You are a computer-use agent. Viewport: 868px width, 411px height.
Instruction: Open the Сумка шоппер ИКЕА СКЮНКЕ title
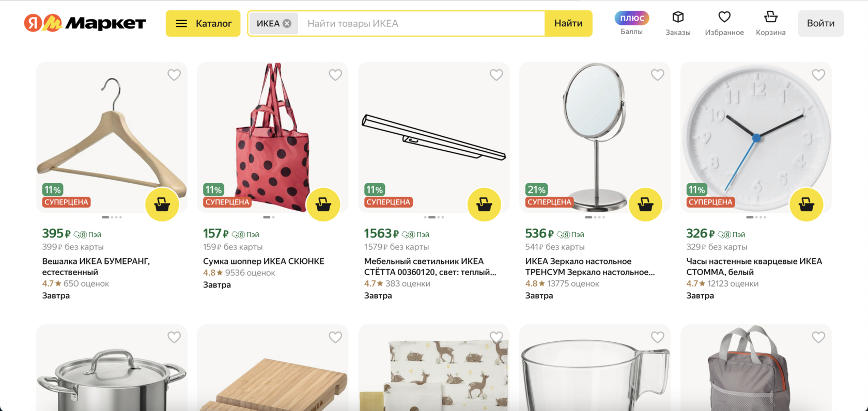click(263, 261)
